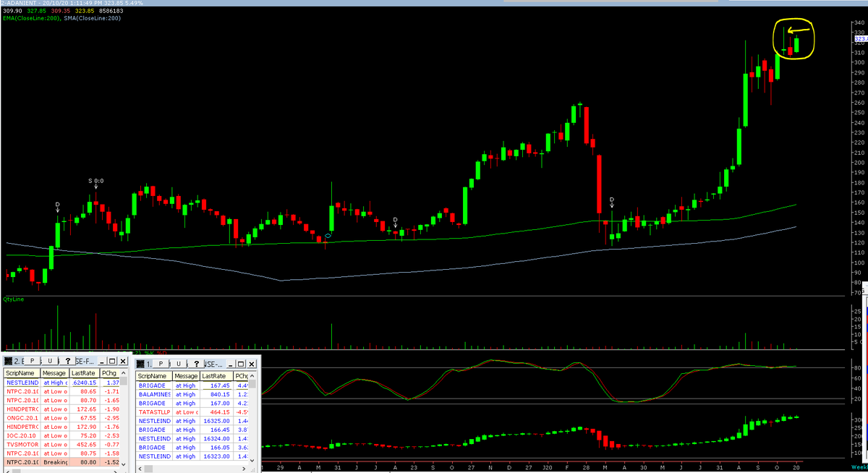The image size is (868, 473).
Task: Select the BRIGADE row with LastRate 167.45
Action: coord(192,385)
